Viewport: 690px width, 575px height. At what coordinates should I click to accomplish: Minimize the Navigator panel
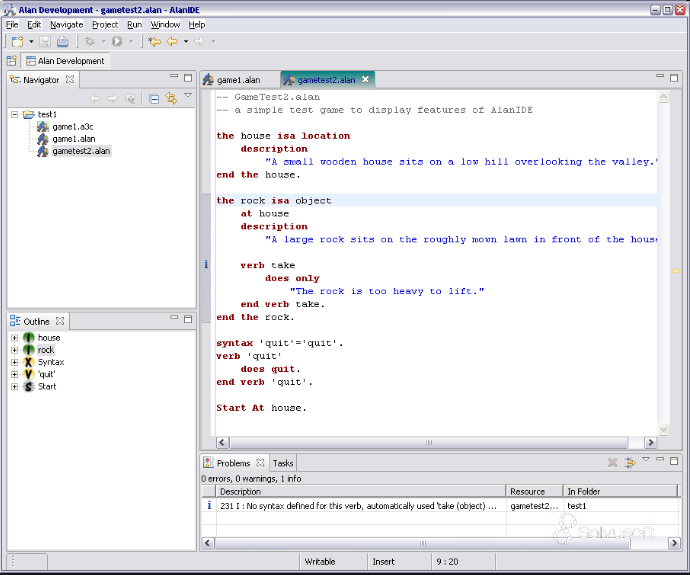point(173,77)
